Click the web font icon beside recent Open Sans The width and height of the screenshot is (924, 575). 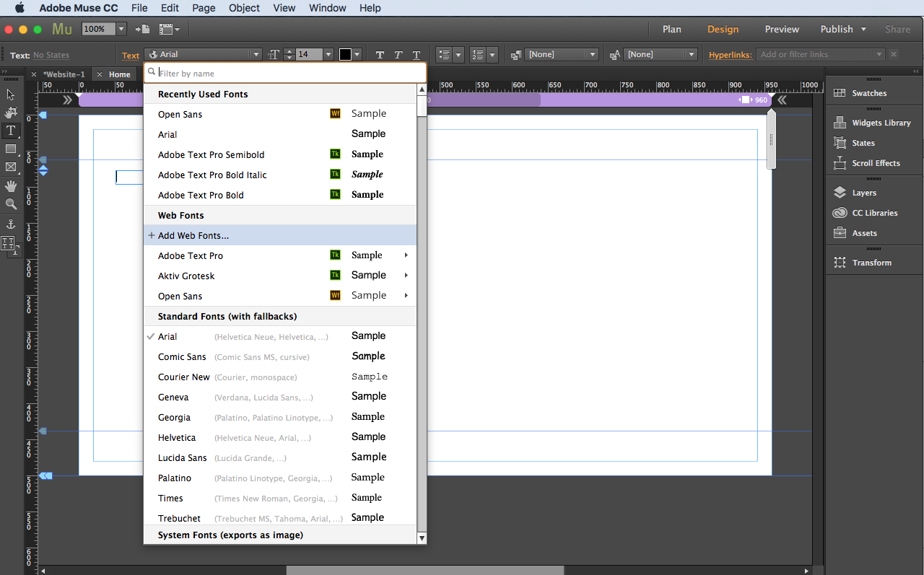(335, 113)
